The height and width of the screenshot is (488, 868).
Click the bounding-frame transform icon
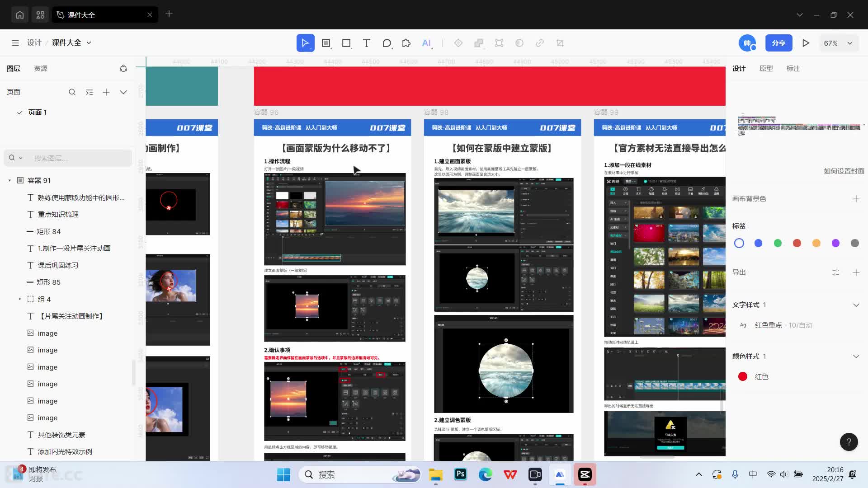[x=499, y=43]
